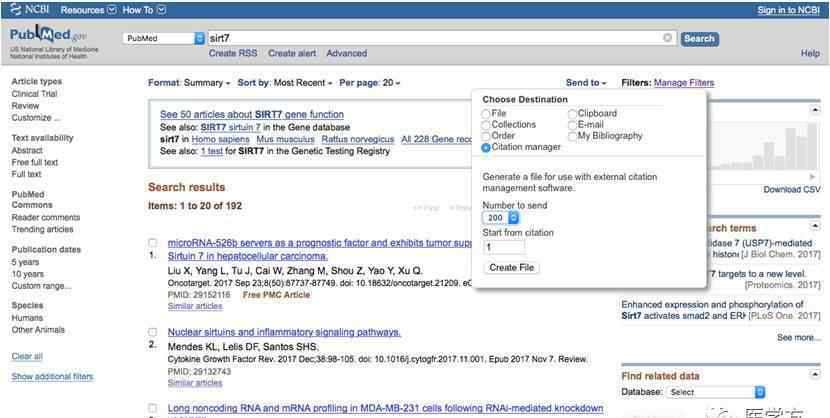Open the Help link
The height and width of the screenshot is (418, 830).
[810, 53]
